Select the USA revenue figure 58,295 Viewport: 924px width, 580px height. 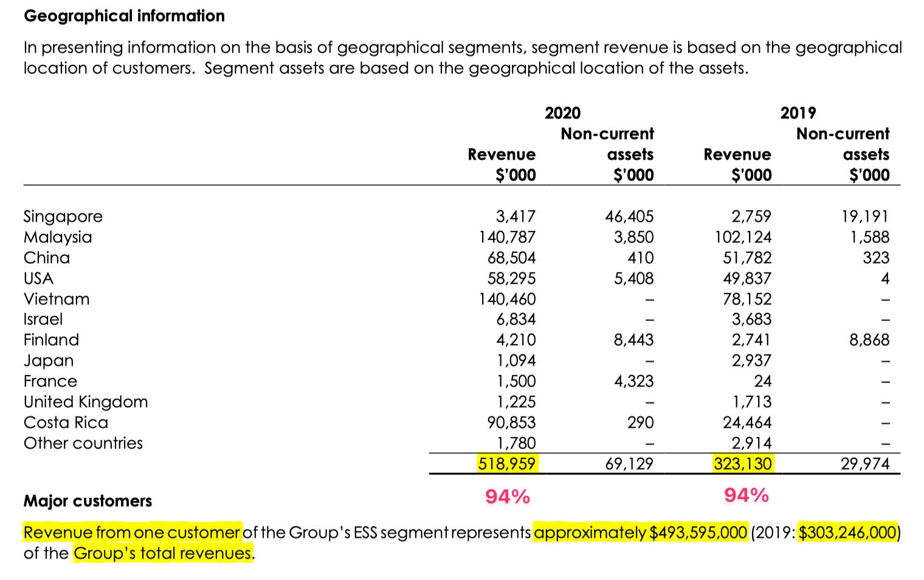(509, 278)
